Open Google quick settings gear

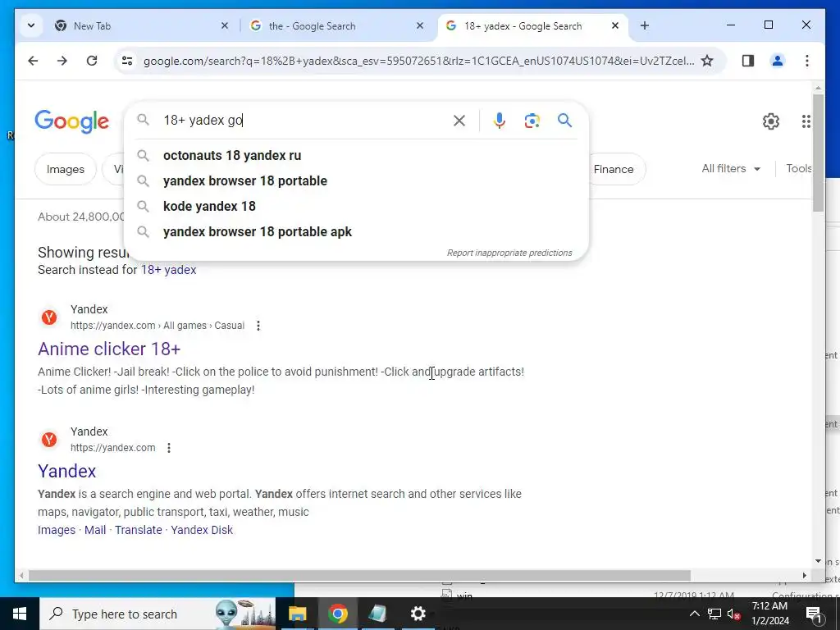(771, 121)
